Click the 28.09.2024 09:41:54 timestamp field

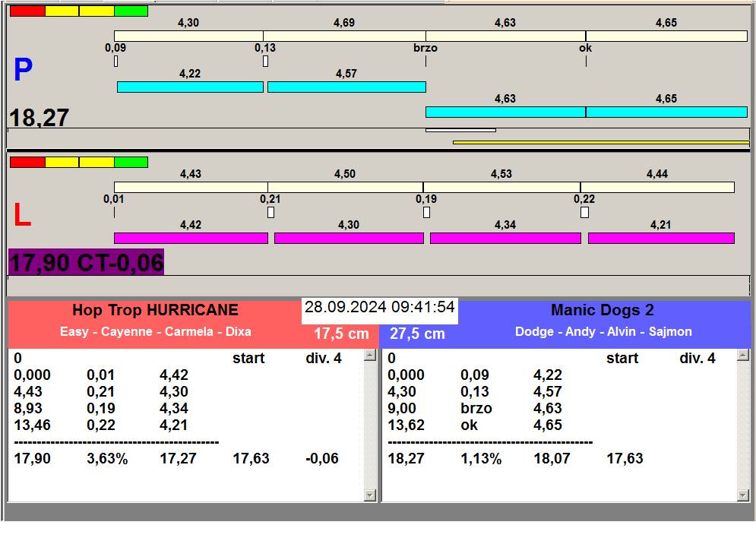click(380, 308)
